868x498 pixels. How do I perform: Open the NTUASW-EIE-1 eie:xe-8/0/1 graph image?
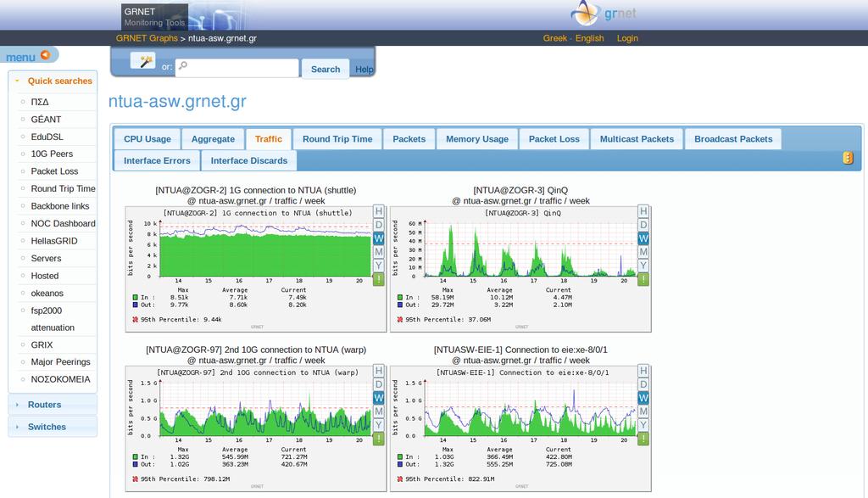520,428
